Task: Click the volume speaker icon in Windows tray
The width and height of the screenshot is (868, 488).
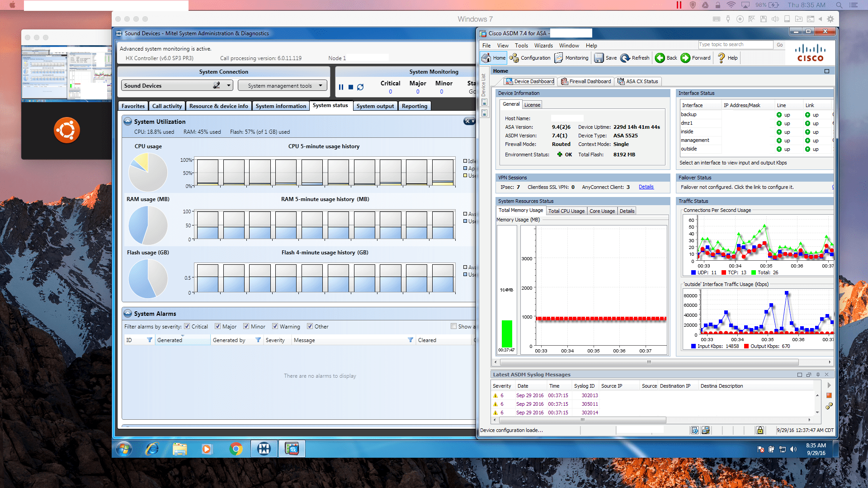Action: click(x=793, y=449)
